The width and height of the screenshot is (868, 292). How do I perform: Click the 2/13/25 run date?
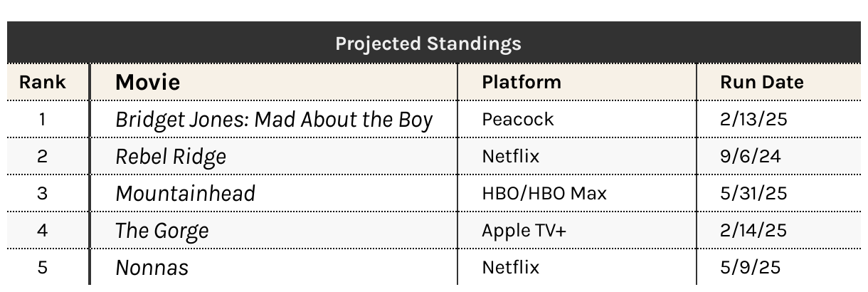pyautogui.click(x=753, y=119)
